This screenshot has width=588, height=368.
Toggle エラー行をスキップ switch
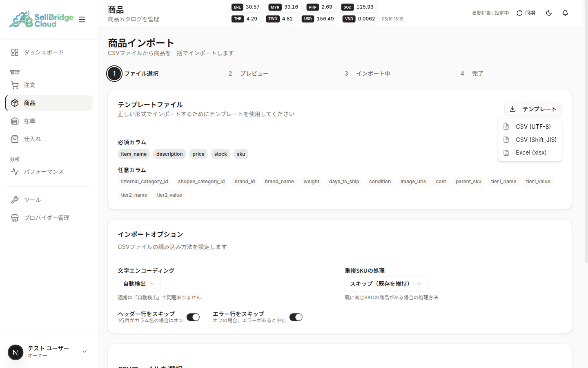pyautogui.click(x=296, y=317)
